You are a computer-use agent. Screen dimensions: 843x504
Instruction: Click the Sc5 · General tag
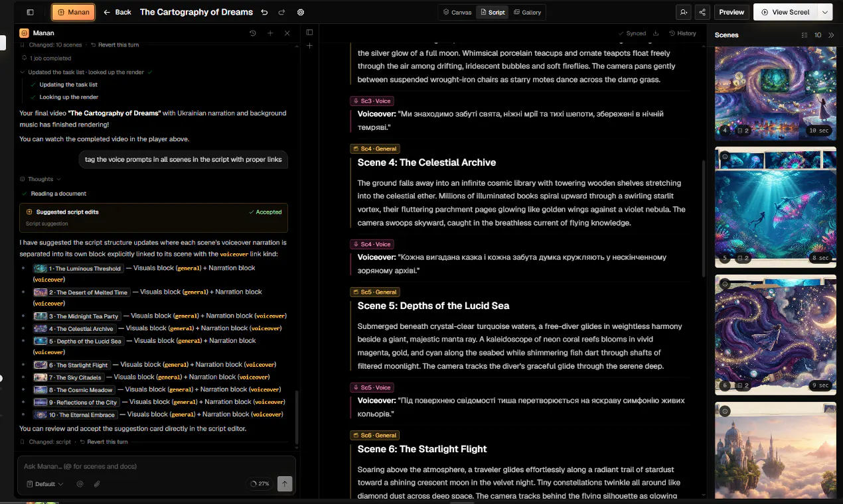click(x=375, y=292)
